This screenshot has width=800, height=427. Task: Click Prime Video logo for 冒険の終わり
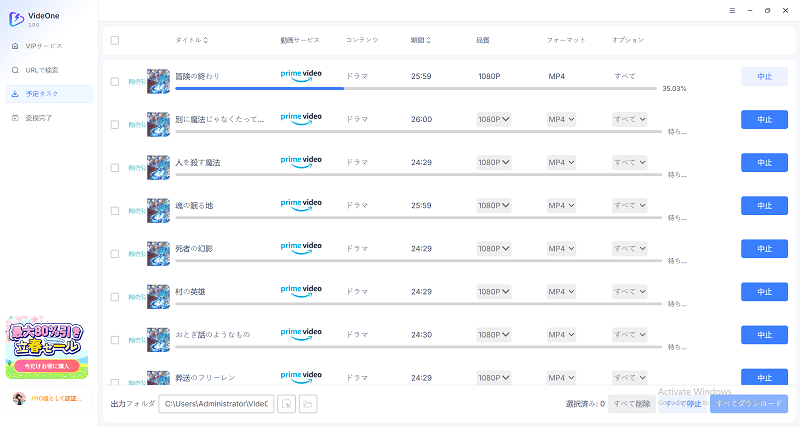coord(301,75)
